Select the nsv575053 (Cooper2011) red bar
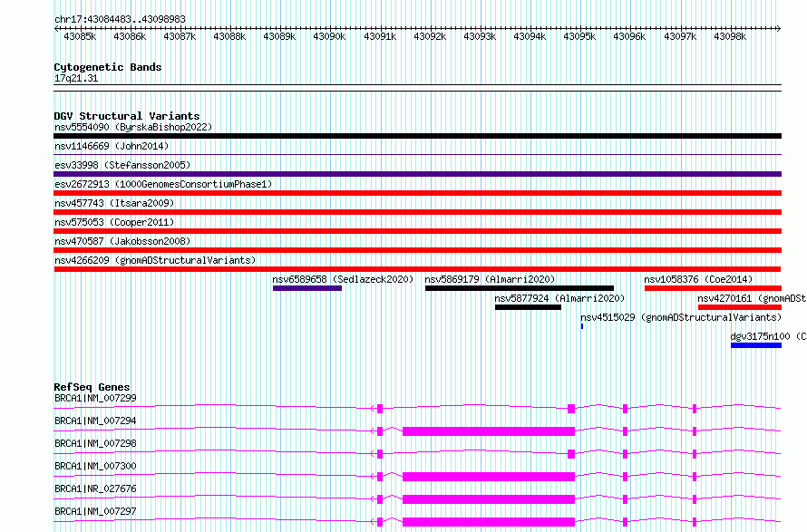This screenshot has height=532, width=807. (417, 231)
